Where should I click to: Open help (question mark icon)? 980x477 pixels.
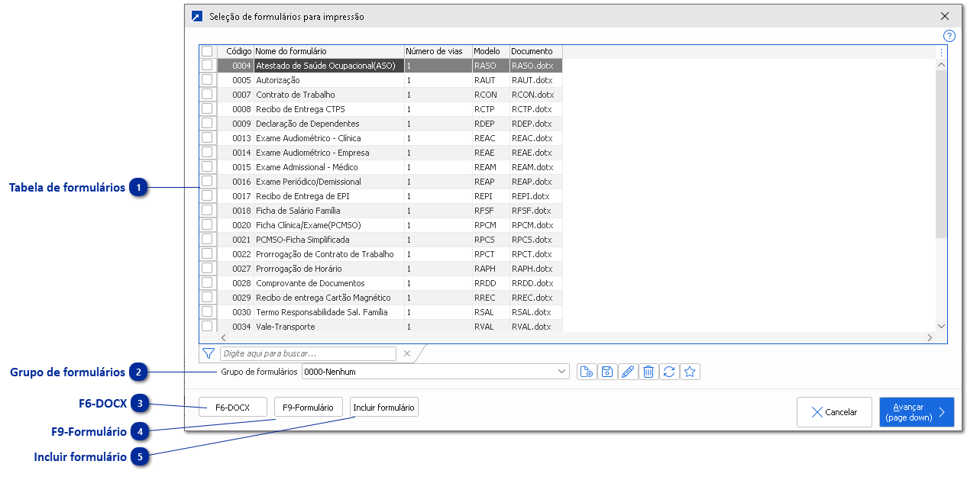[949, 36]
